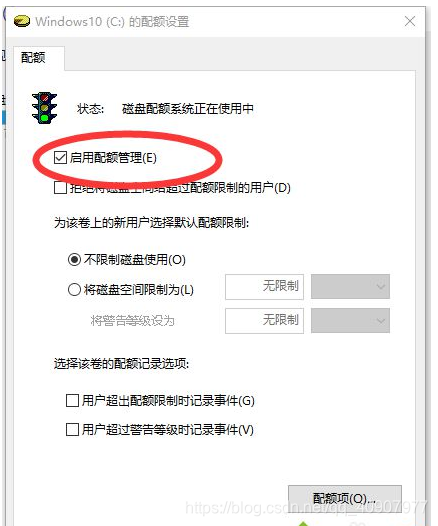Click the warning level value field
Viewport: 438px width, 526px height.
click(264, 321)
